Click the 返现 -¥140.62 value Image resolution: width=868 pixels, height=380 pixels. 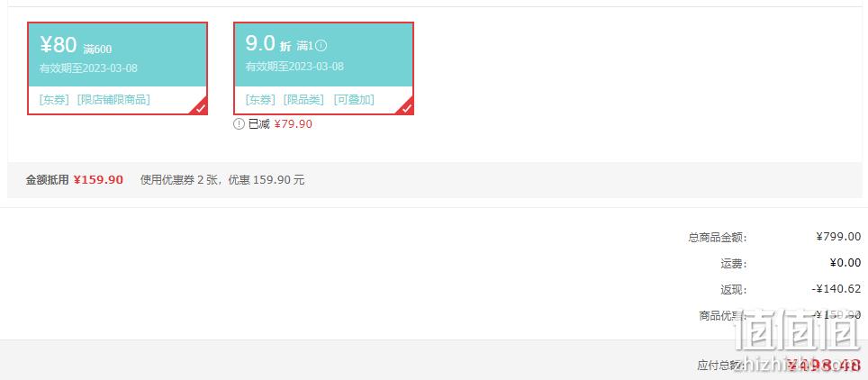pos(836,288)
